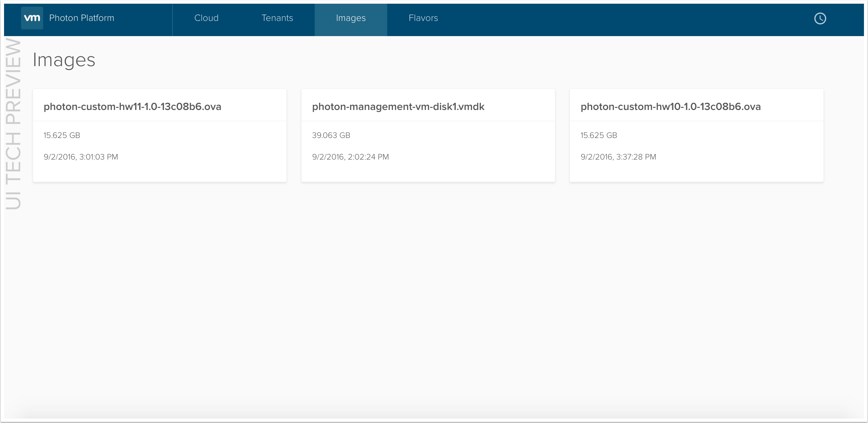The height and width of the screenshot is (423, 868).
Task: Click the Photon Platform title link
Action: pyautogui.click(x=82, y=18)
